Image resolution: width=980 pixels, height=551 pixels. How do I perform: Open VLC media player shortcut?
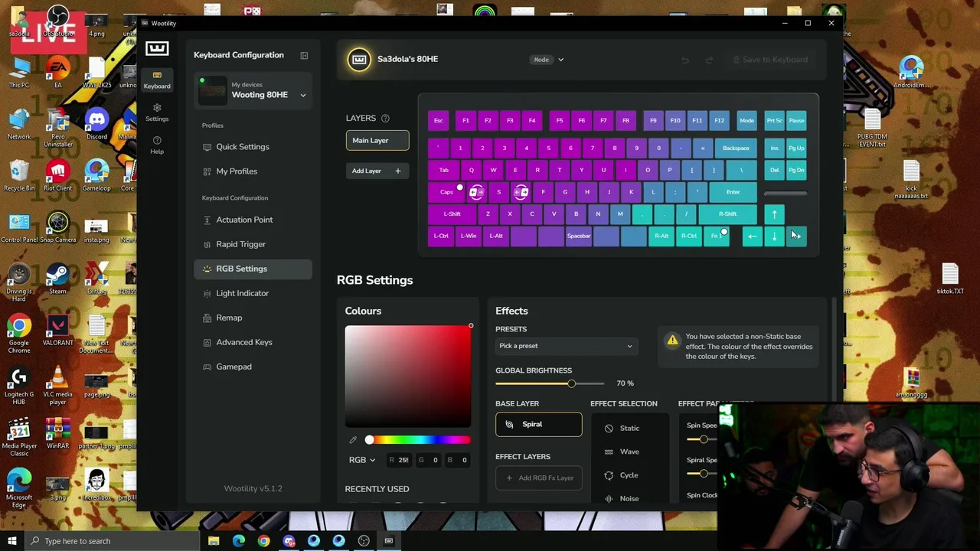tap(57, 386)
